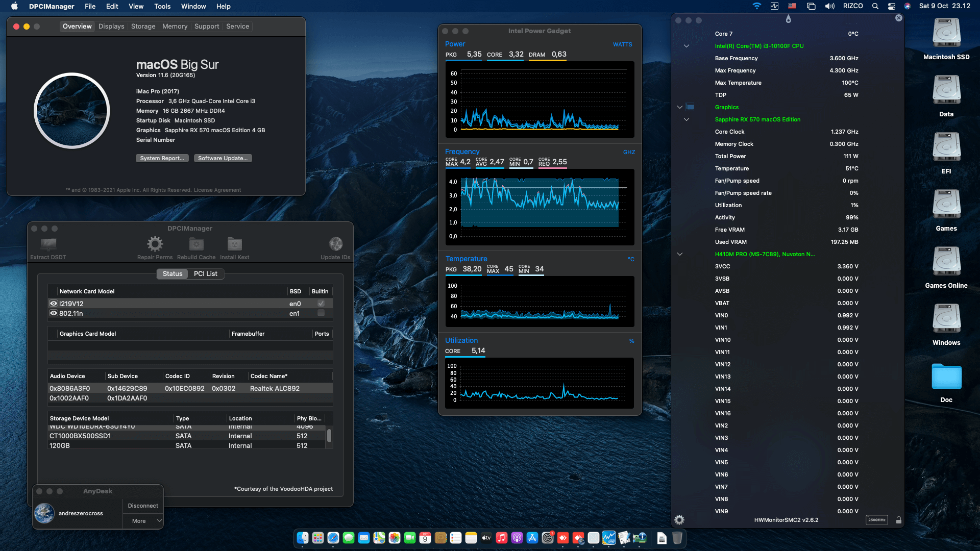
Task: Click the round X button in HWMonitorSMC2
Action: tap(899, 18)
